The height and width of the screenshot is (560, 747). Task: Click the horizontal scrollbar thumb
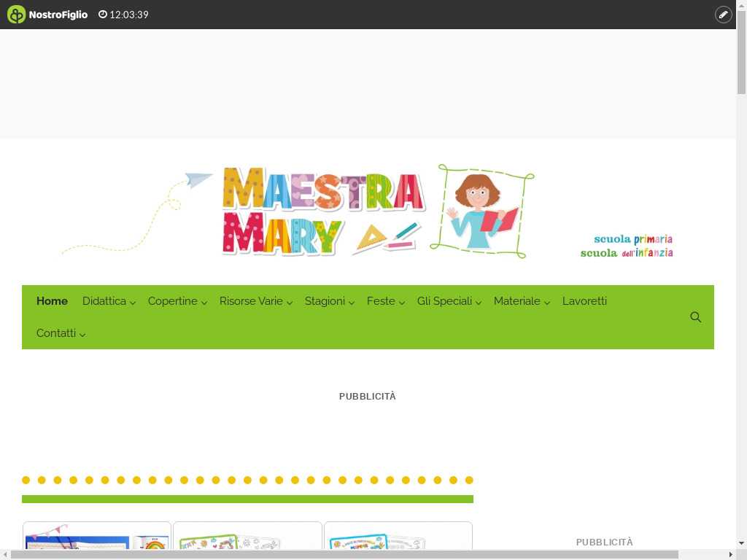click(344, 555)
